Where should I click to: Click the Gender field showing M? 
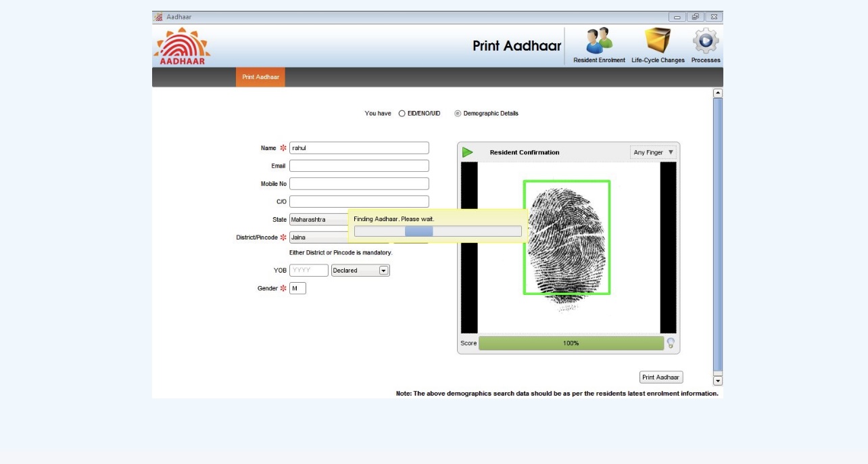click(297, 288)
